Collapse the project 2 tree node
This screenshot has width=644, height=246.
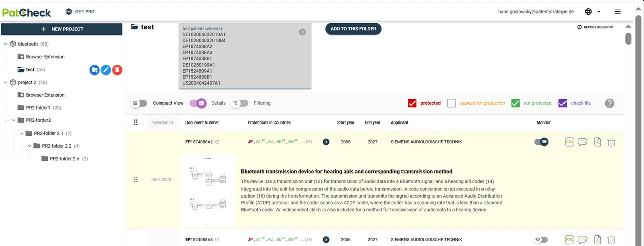coord(6,82)
